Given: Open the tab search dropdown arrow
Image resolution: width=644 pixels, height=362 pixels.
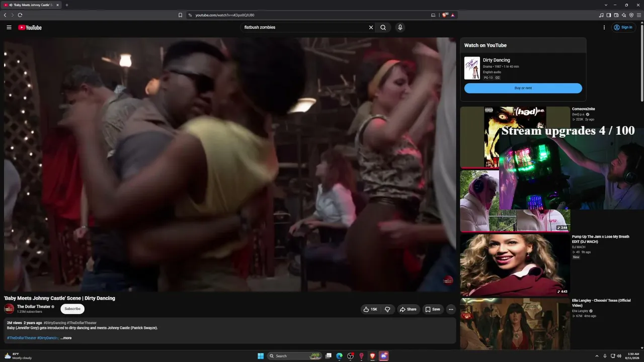Looking at the screenshot, I should [606, 5].
